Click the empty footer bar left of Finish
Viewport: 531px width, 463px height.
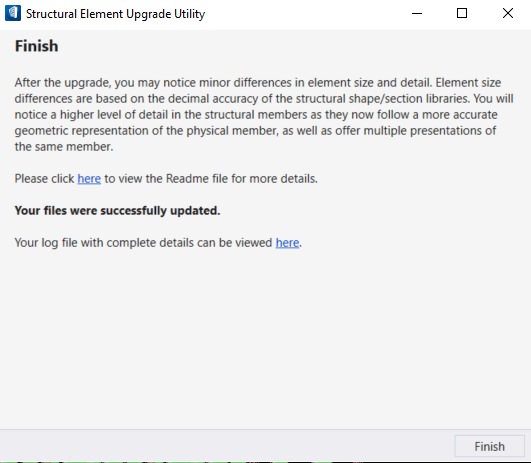point(227,446)
